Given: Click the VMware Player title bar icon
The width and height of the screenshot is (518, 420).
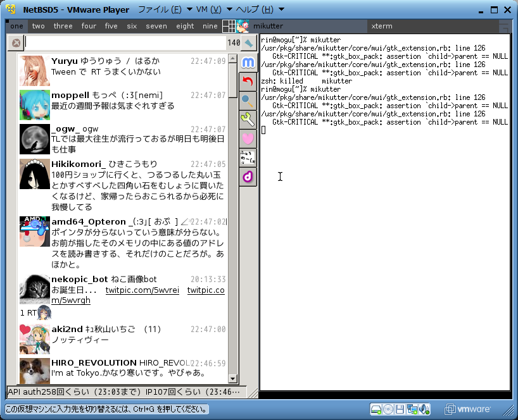Looking at the screenshot, I should (x=11, y=9).
